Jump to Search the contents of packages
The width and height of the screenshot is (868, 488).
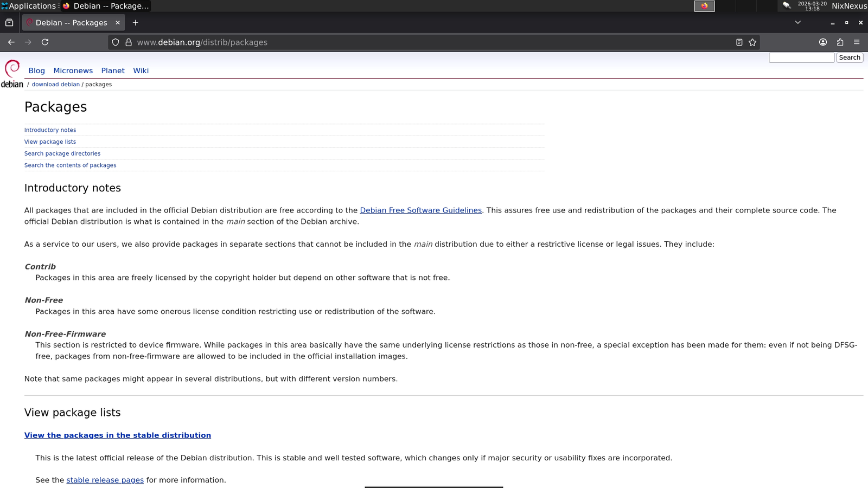[70, 165]
